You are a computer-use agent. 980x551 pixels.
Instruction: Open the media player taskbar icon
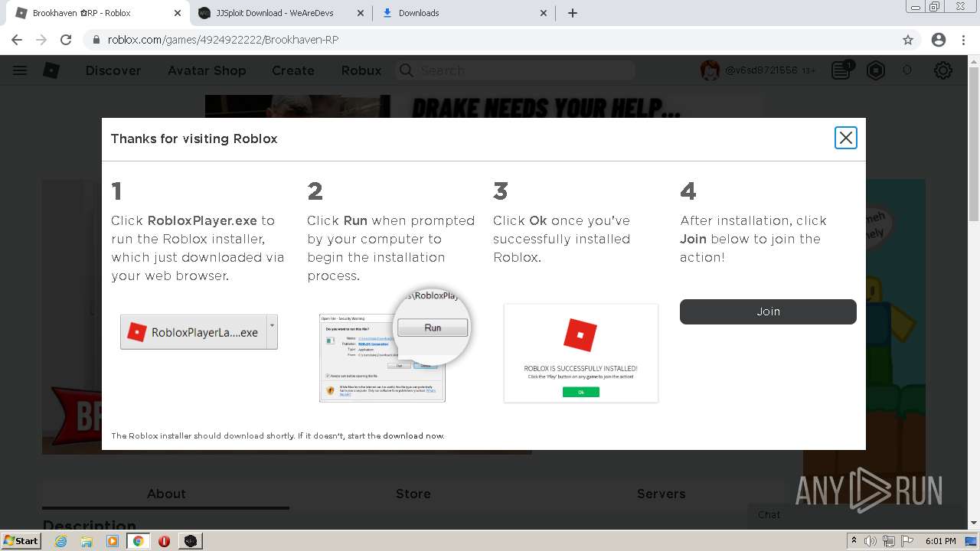pos(113,541)
